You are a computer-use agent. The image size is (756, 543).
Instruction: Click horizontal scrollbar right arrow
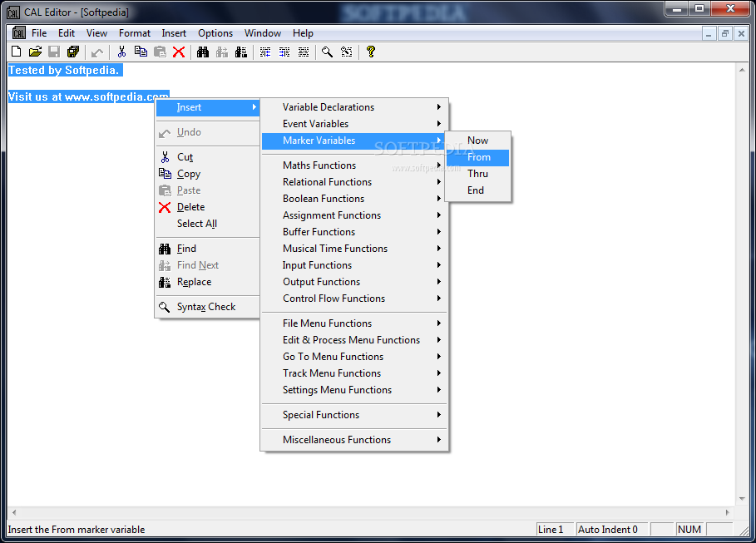[x=728, y=512]
